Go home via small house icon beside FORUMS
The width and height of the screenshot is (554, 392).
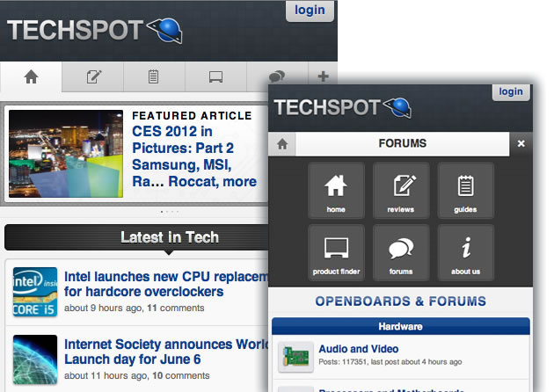(x=282, y=144)
